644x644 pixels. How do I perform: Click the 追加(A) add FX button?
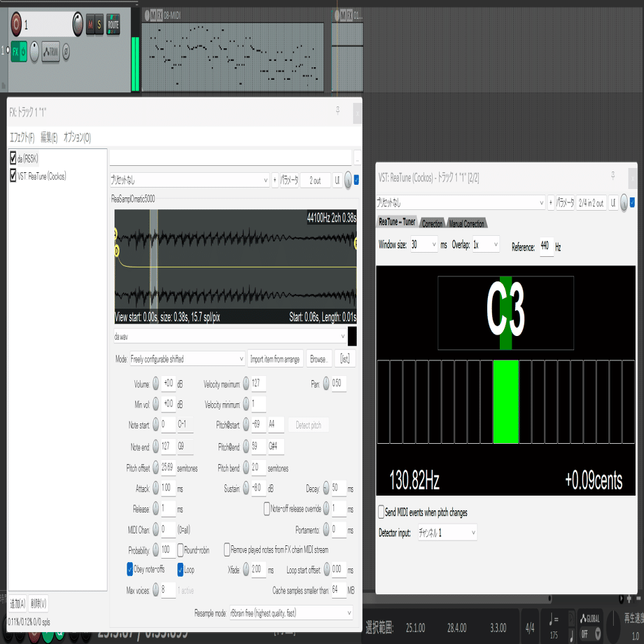coord(17,603)
